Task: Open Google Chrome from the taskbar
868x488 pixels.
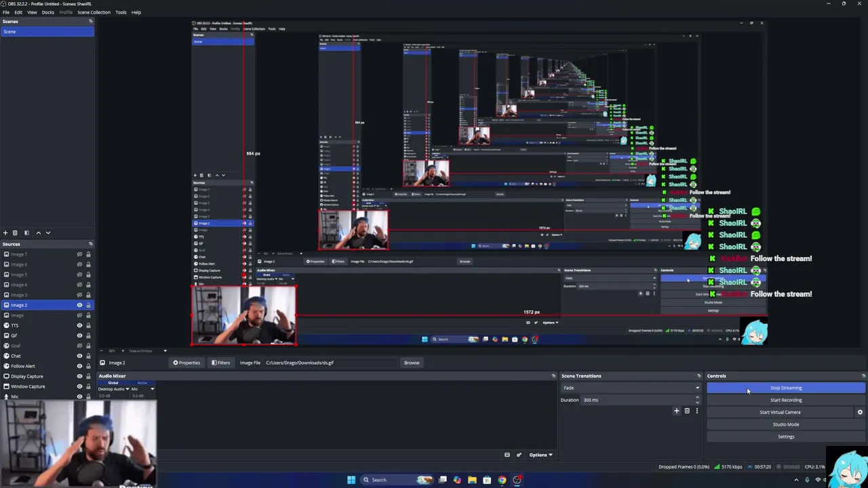Action: click(502, 480)
